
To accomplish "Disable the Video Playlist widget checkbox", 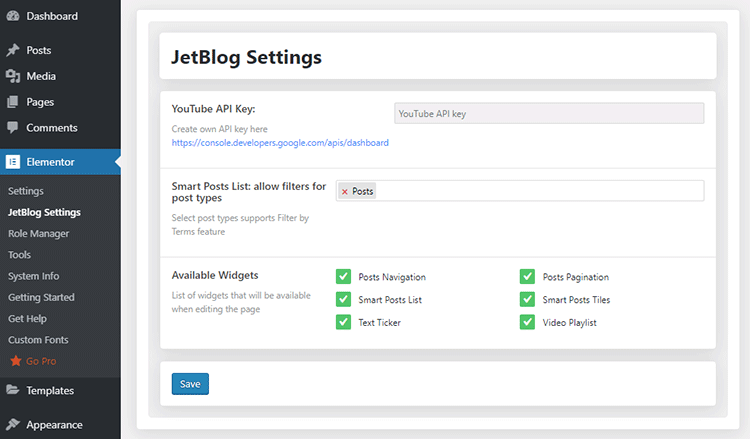I will tap(527, 322).
